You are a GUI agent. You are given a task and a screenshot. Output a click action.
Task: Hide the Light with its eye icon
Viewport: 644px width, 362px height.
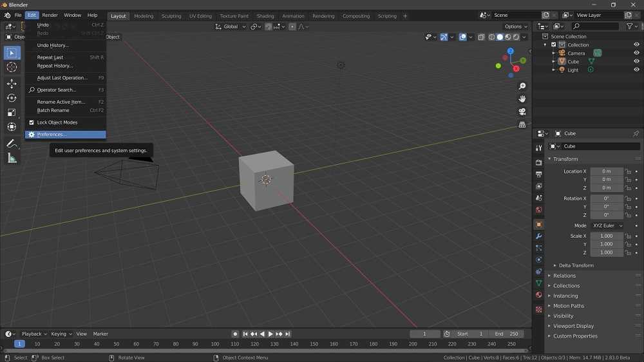(x=636, y=70)
